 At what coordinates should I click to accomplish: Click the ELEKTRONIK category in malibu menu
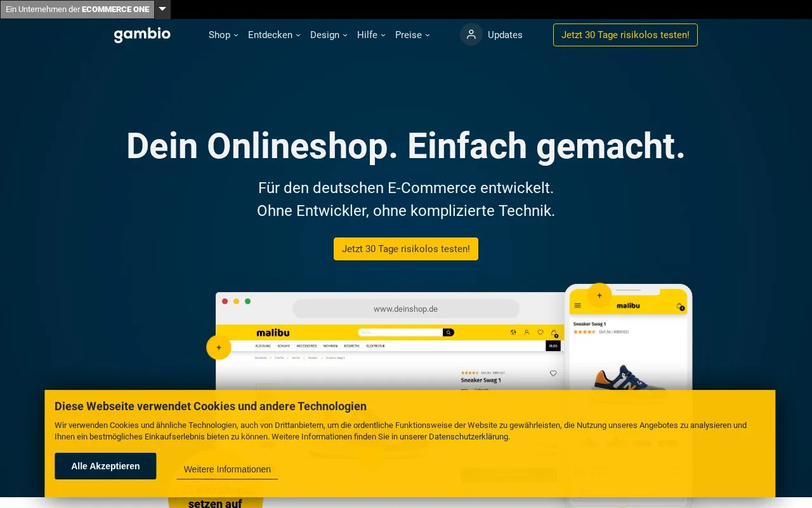coord(376,346)
